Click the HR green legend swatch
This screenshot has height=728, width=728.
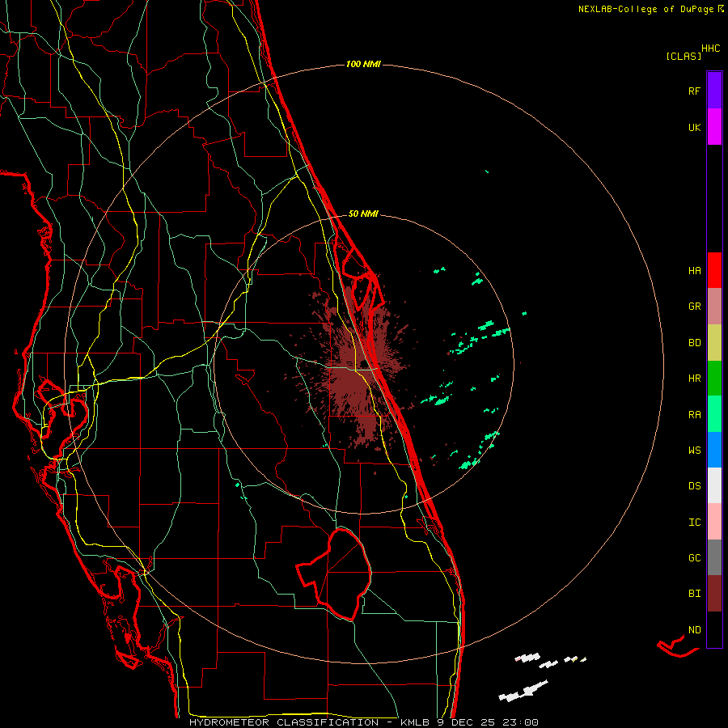[x=714, y=378]
